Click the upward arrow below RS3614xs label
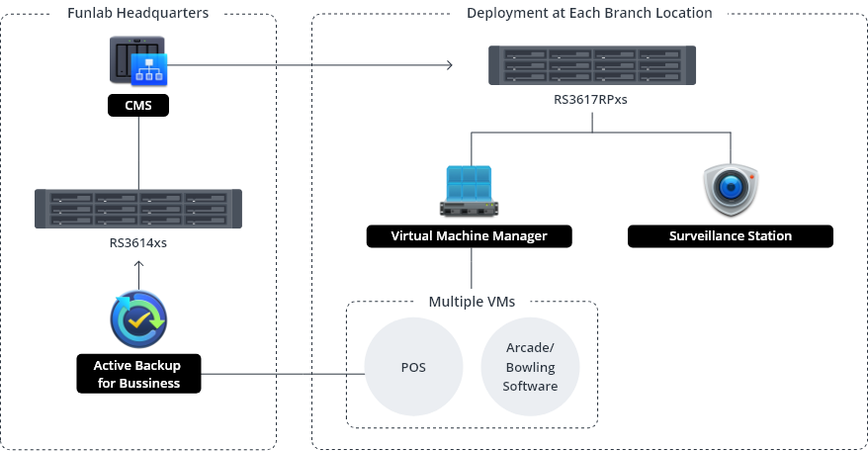This screenshot has height=451, width=868. [138, 267]
